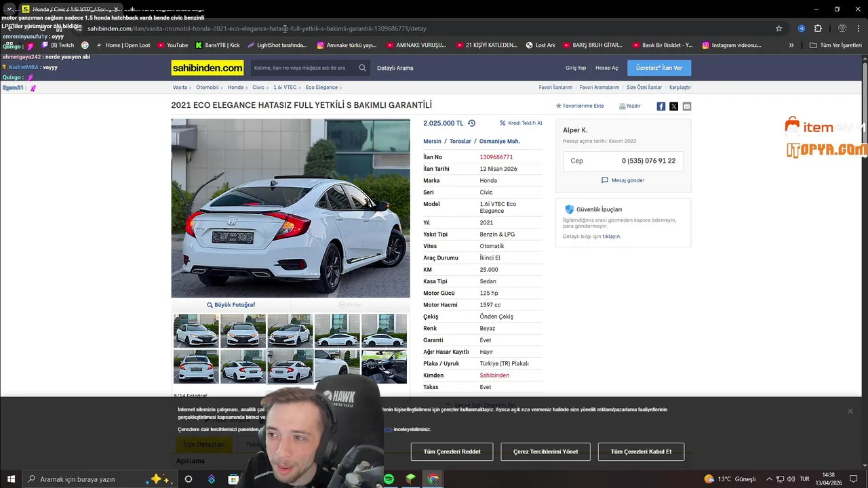Open Favori Aramalarım
Viewport: 868px width, 488px height.
point(599,87)
